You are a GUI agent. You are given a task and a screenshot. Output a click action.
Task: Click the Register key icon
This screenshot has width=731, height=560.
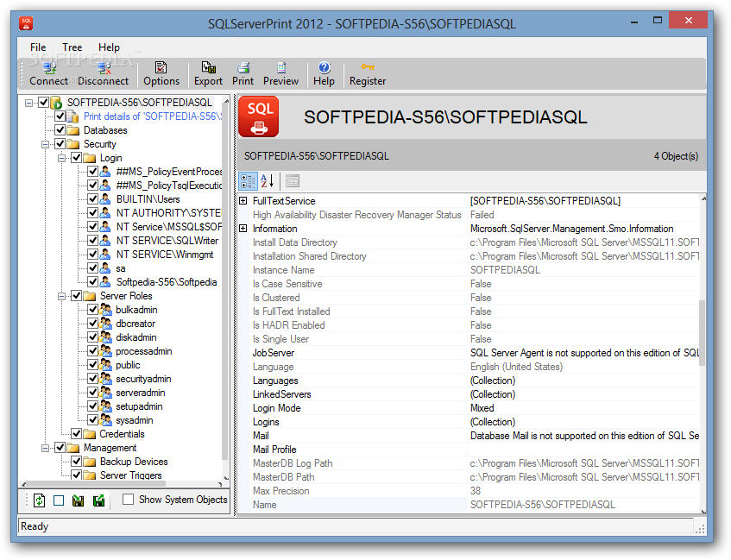(368, 67)
